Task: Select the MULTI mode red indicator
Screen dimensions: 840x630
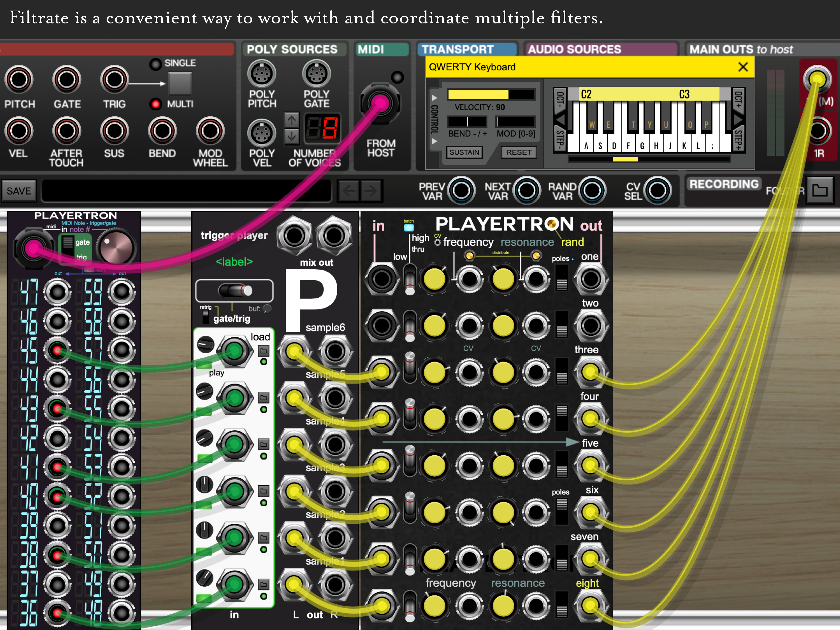Action: click(x=155, y=104)
